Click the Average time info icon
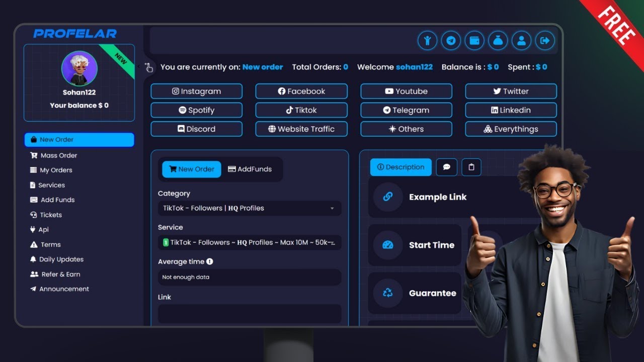The height and width of the screenshot is (362, 644). point(210,261)
